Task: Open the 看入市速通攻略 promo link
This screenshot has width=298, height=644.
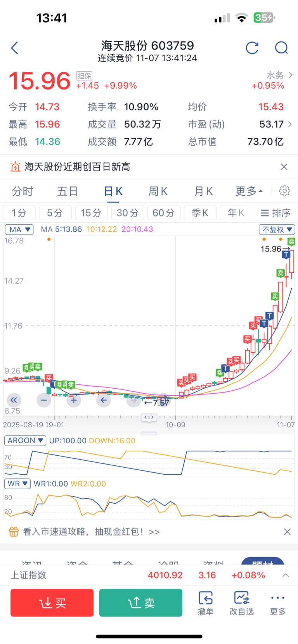Action: pos(91,532)
